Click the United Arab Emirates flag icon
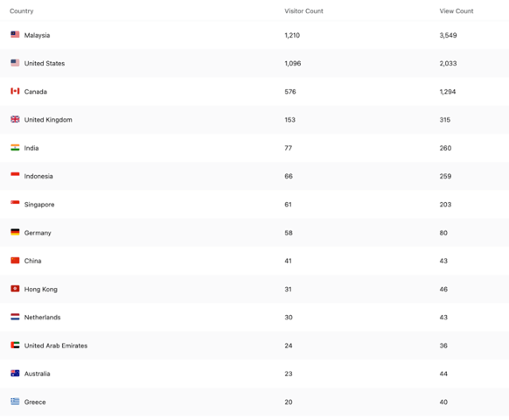This screenshot has height=420, width=509. 15,345
